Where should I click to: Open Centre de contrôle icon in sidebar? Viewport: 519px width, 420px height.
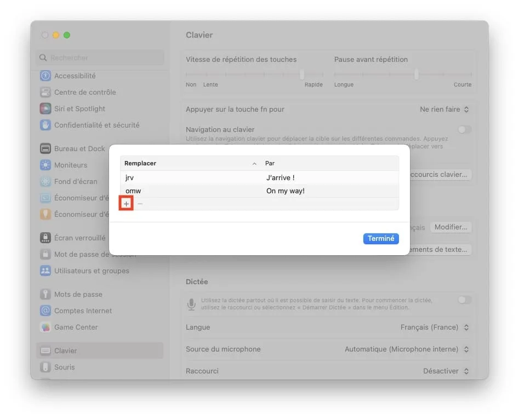click(x=45, y=92)
